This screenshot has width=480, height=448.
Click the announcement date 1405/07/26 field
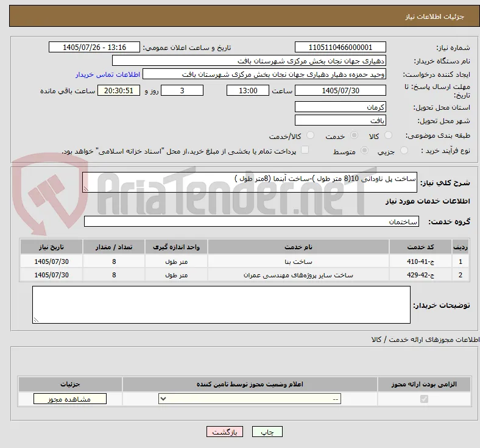tap(94, 47)
